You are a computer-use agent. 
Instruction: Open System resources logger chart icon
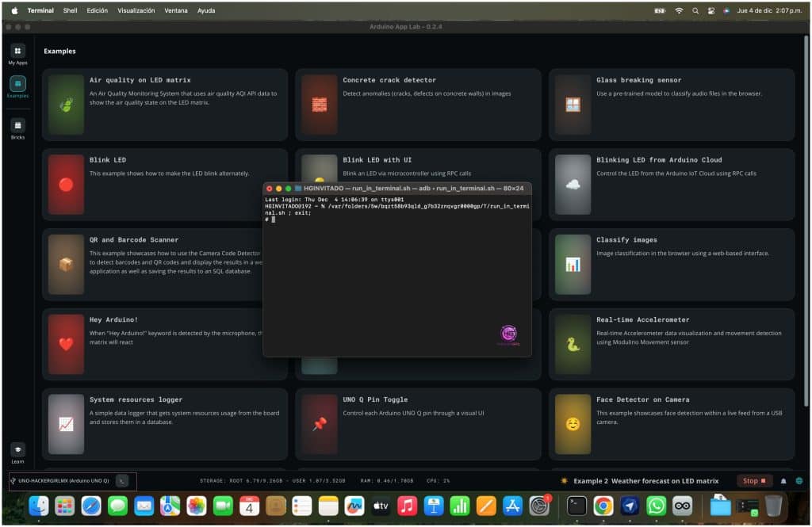click(66, 424)
